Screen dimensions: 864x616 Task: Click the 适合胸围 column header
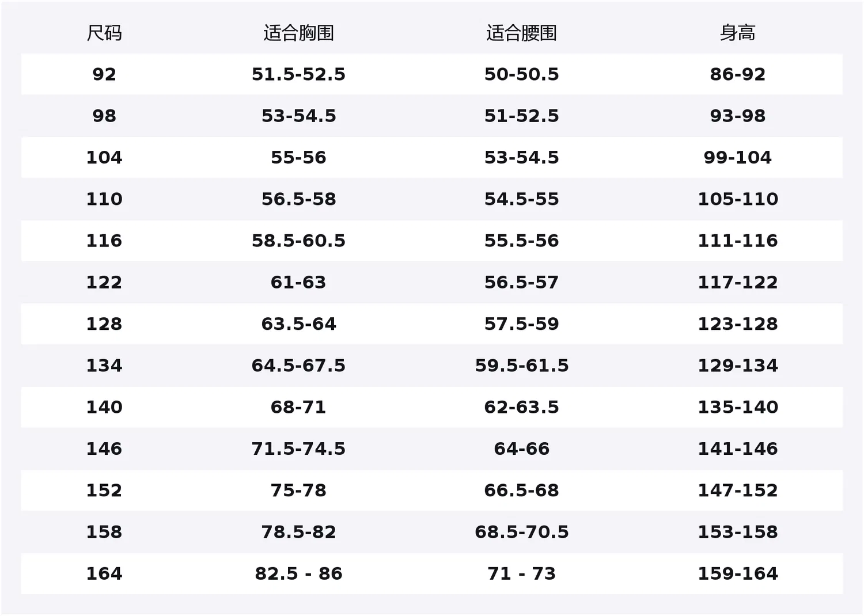(298, 33)
